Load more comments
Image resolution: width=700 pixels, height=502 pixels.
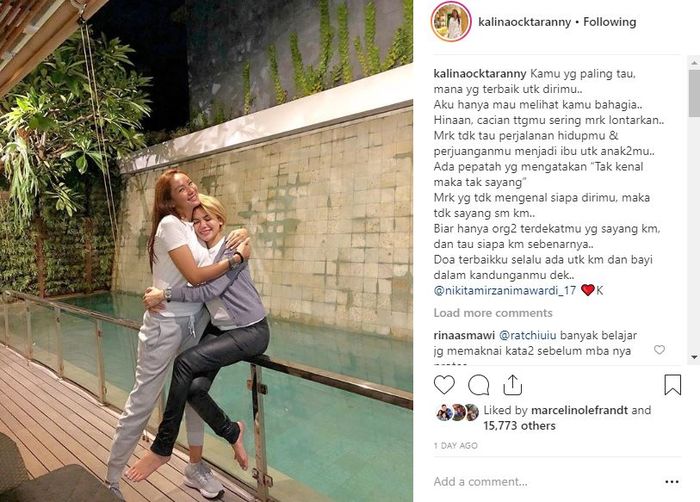tap(493, 313)
